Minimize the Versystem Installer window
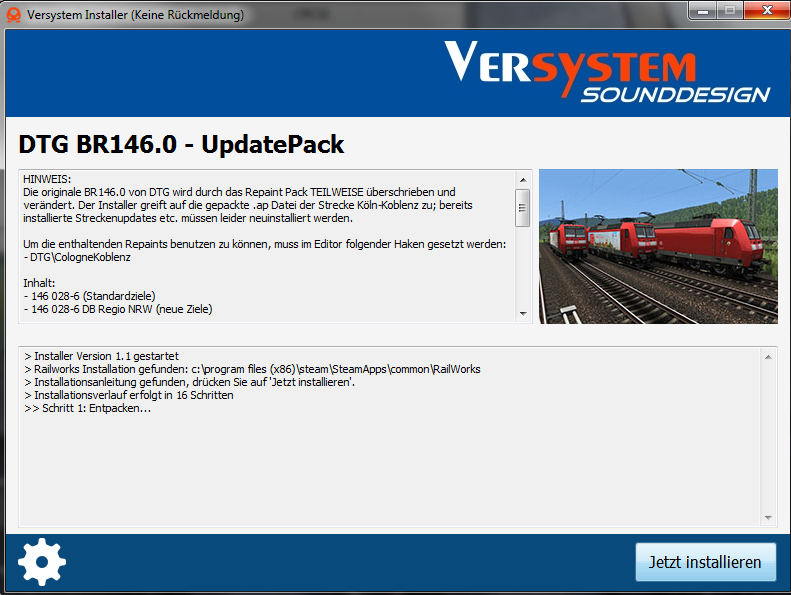The height and width of the screenshot is (595, 791). [x=703, y=10]
